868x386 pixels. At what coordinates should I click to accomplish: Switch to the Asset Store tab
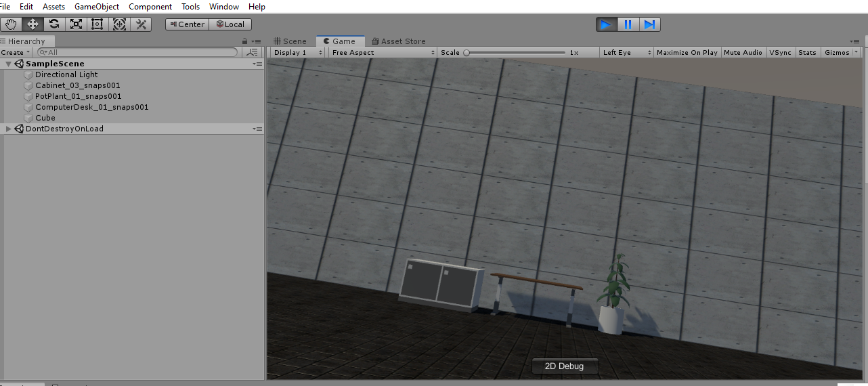399,41
